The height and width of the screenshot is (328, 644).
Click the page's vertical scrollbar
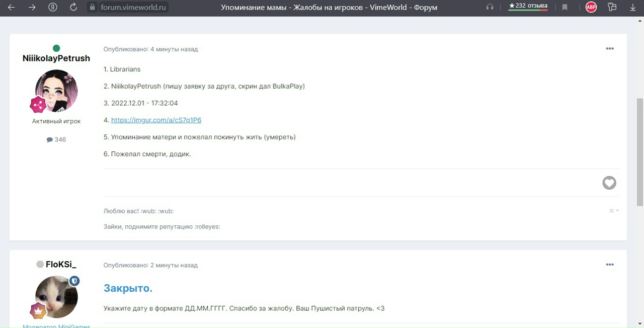[x=640, y=151]
